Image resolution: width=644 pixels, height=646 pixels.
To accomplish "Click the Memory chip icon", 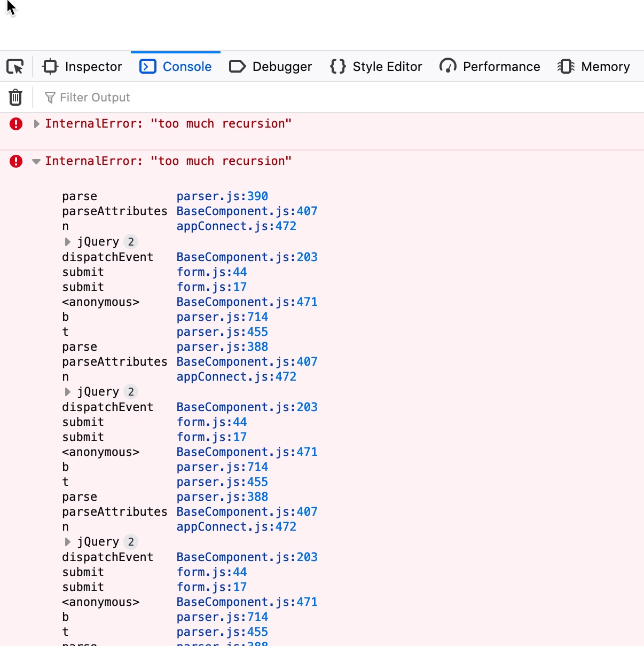I will [x=566, y=66].
